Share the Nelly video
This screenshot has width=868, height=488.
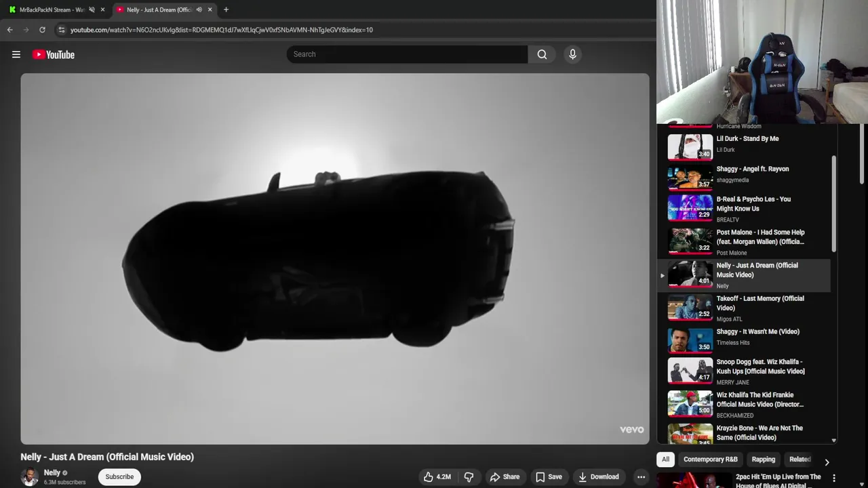(x=505, y=476)
